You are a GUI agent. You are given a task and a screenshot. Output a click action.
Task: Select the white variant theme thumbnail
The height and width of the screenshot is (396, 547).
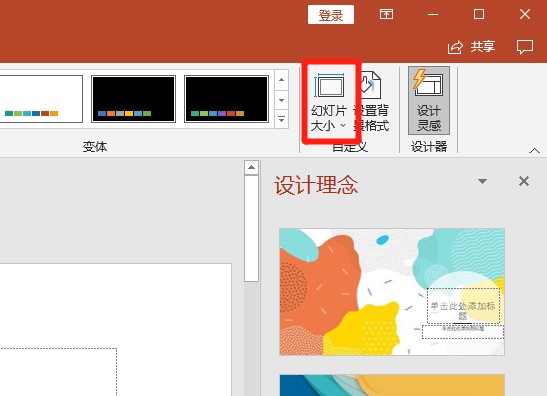pos(41,99)
